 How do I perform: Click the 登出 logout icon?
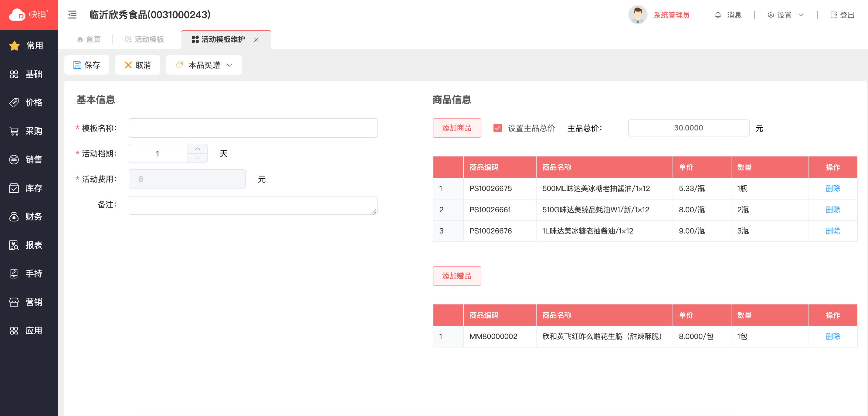coord(834,15)
